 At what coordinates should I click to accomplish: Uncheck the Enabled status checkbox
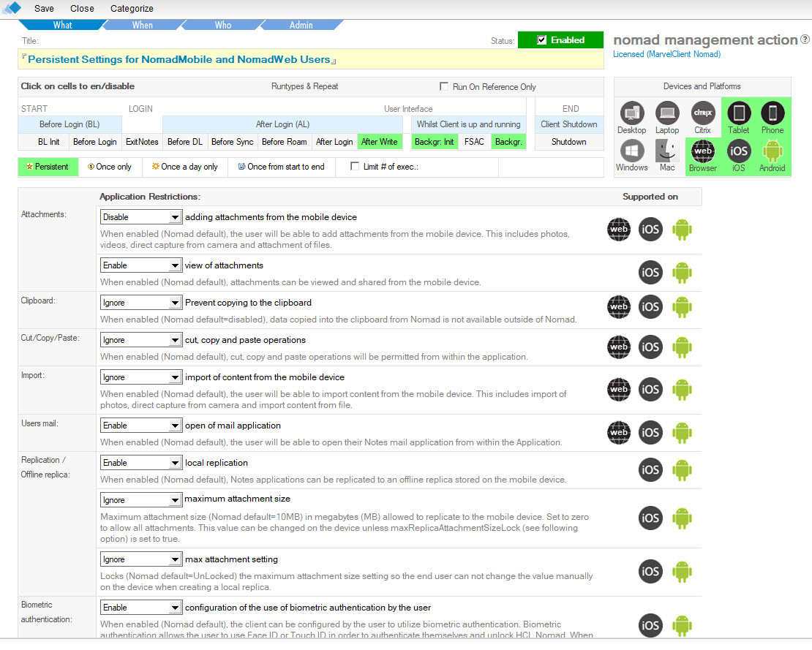coord(541,40)
